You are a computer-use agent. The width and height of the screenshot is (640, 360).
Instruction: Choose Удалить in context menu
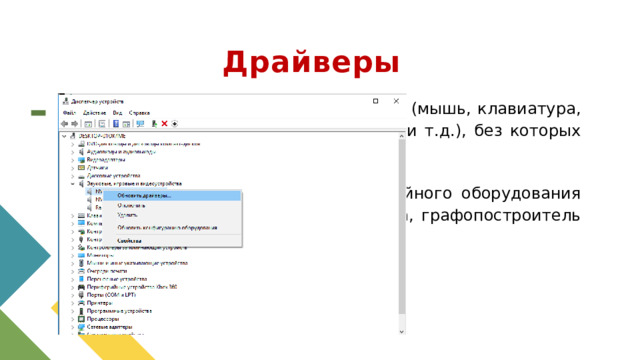172,215
